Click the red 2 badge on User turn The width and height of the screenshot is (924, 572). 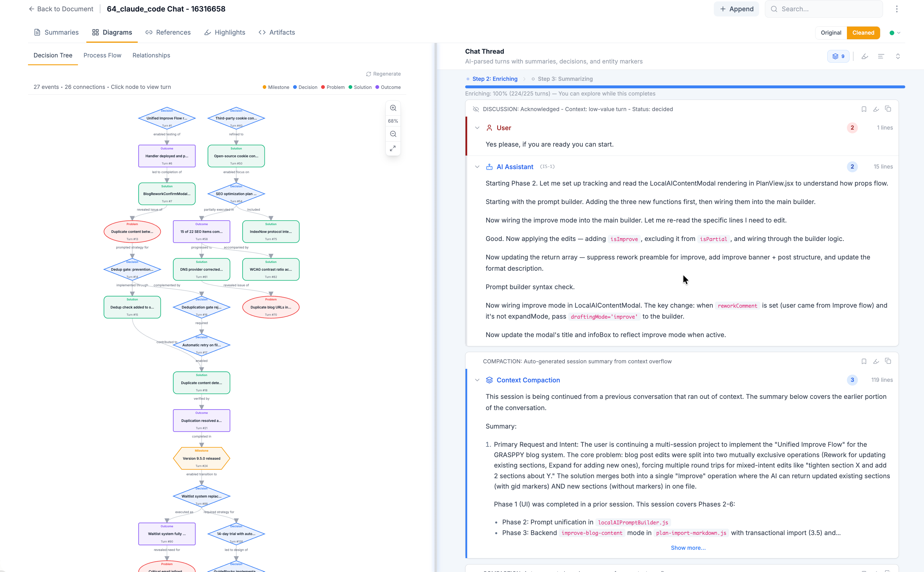point(852,128)
